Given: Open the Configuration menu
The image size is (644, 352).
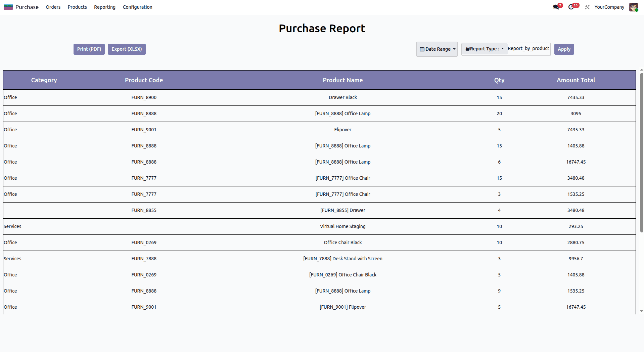Looking at the screenshot, I should click(137, 7).
